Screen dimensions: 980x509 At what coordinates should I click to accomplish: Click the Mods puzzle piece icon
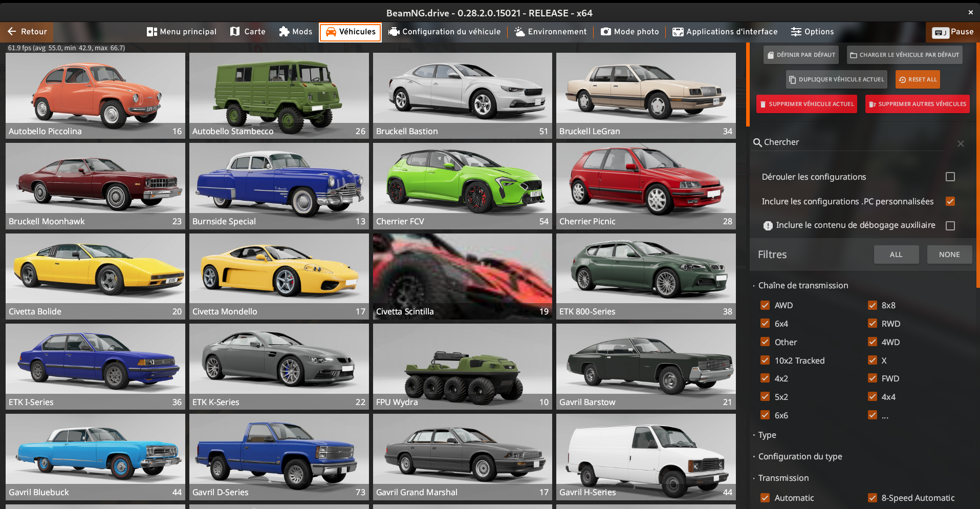(x=284, y=32)
